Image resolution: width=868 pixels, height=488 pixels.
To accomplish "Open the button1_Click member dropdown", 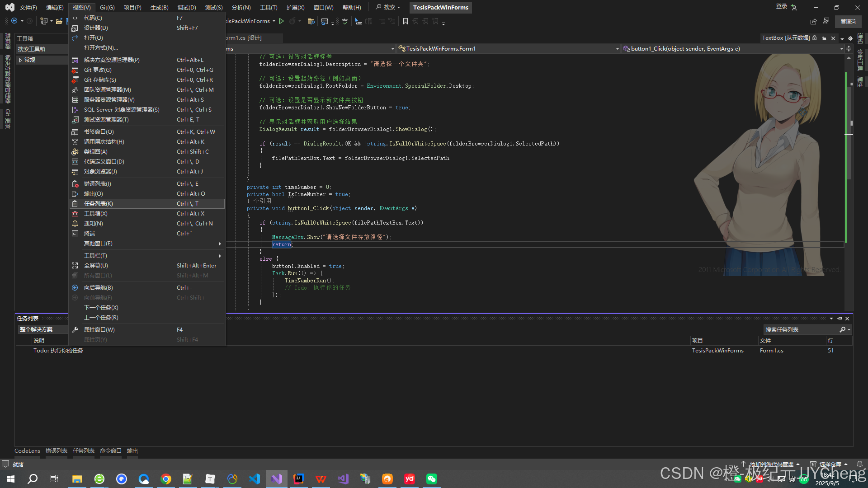I will pos(841,49).
